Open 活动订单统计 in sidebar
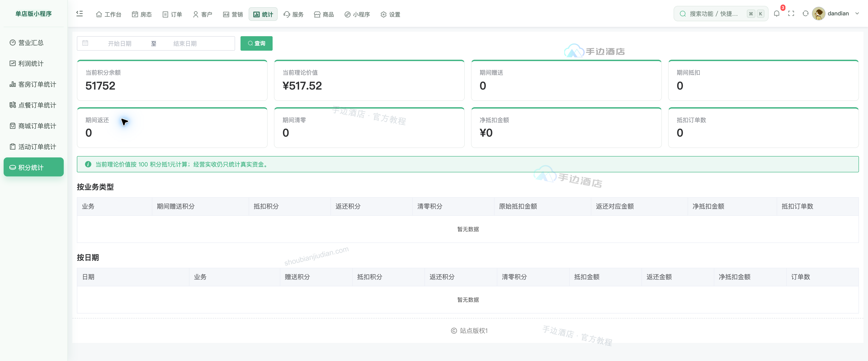The image size is (868, 361). (x=34, y=147)
